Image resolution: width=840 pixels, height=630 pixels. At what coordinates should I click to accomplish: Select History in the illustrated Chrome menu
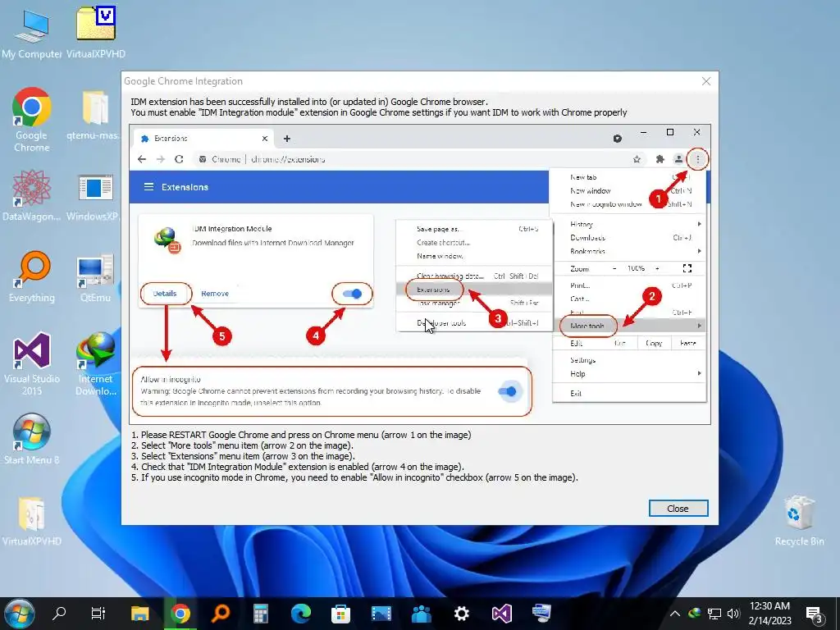click(582, 225)
